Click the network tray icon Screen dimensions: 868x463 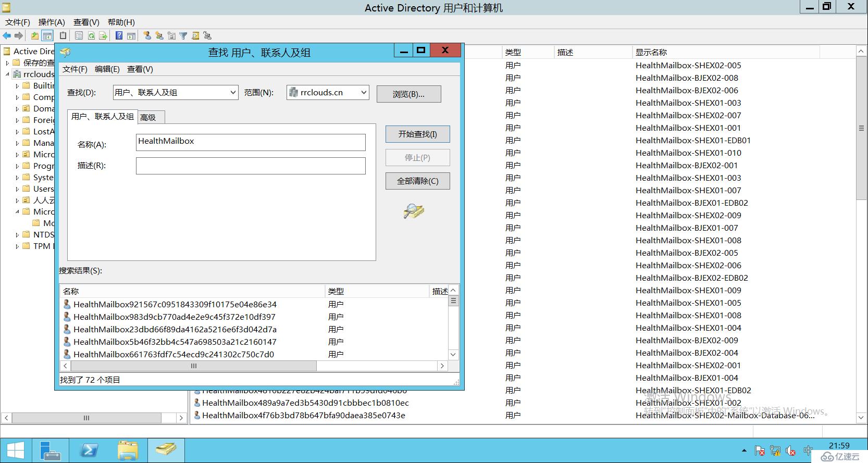click(775, 451)
